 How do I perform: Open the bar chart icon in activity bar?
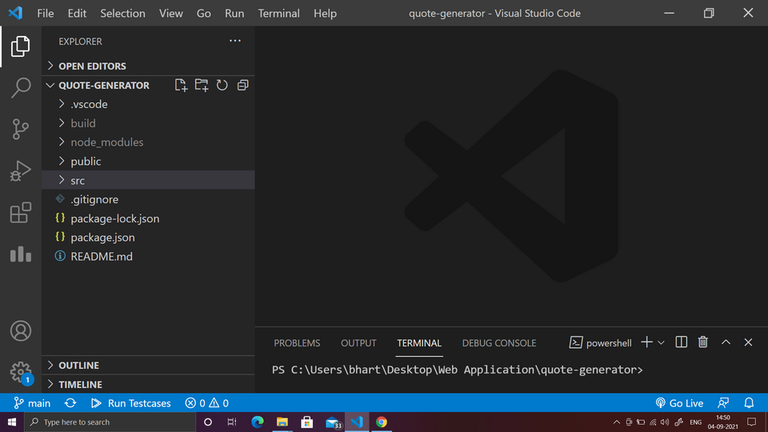20,254
